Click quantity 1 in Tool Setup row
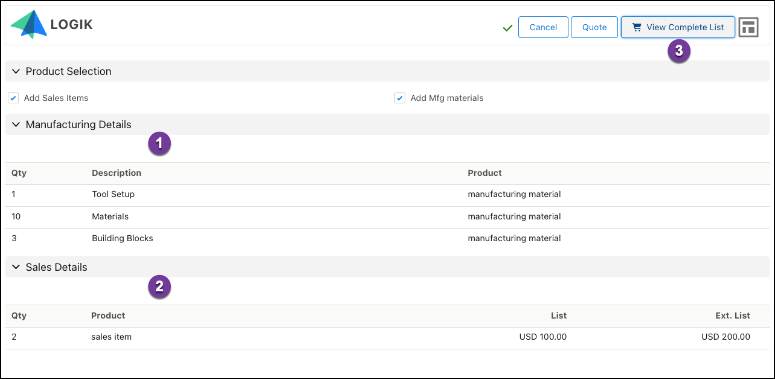This screenshot has height=379, width=775. coord(13,194)
